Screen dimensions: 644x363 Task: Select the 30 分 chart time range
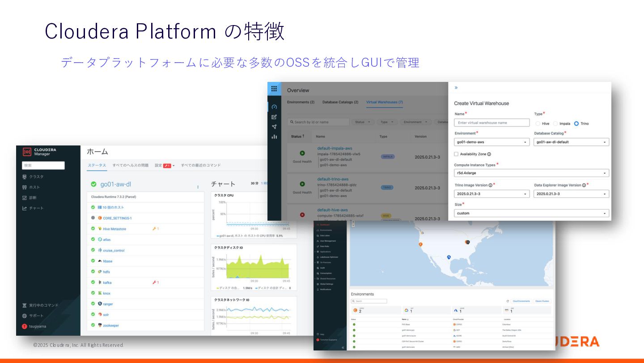pyautogui.click(x=254, y=184)
